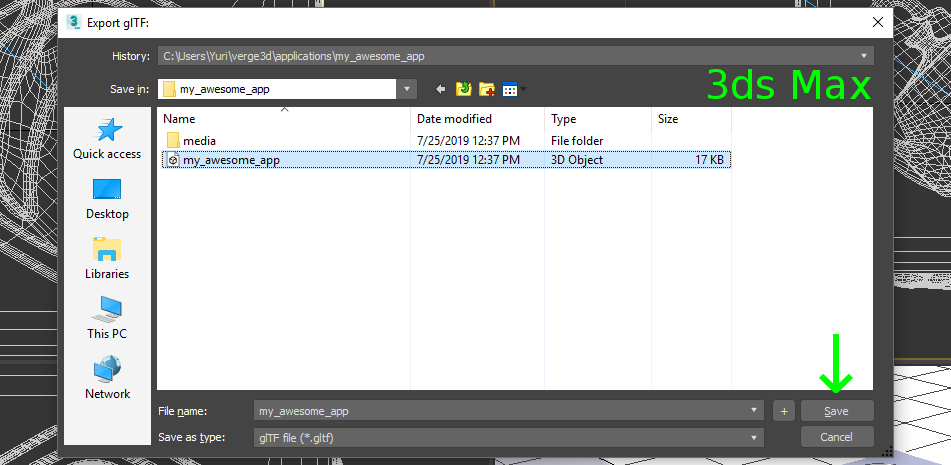Viewport: 951px width, 465px height.
Task: Click the File folder type cell
Action: pos(577,141)
